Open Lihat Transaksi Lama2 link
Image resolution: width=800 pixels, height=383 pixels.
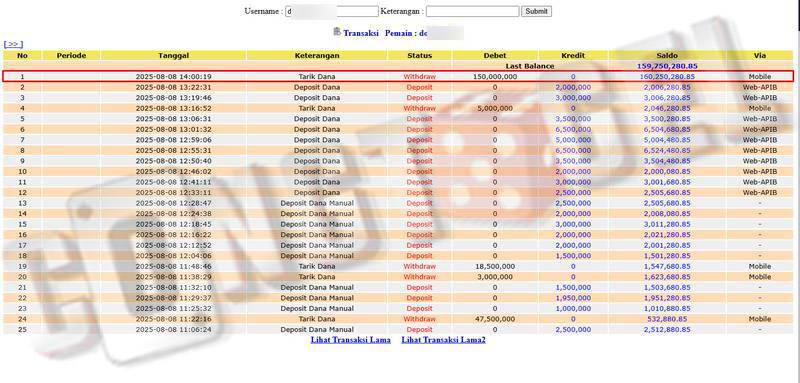[x=443, y=340]
